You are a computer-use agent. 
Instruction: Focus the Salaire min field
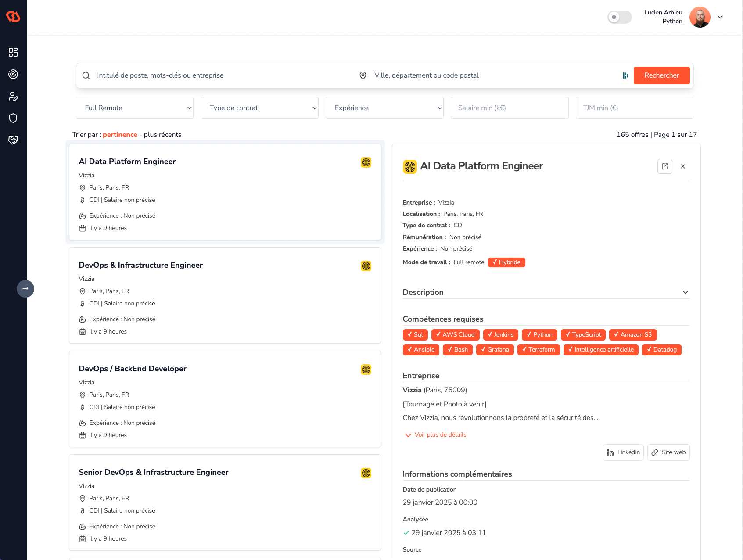510,108
